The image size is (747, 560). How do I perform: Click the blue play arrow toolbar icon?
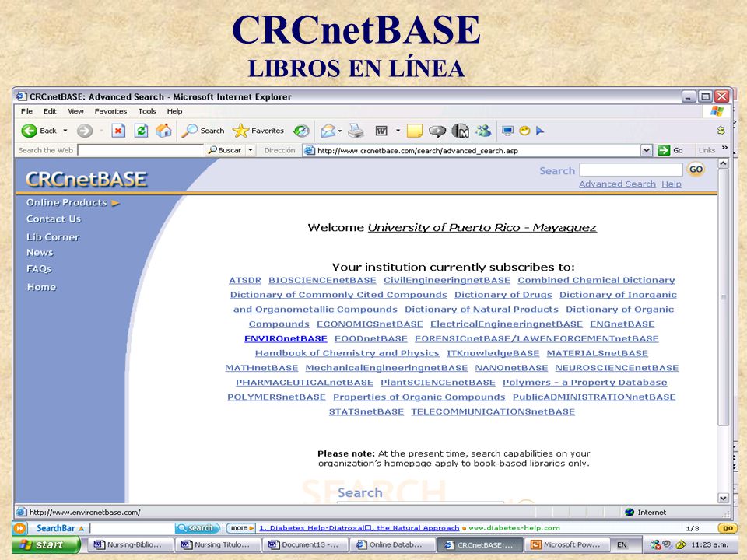pos(540,131)
